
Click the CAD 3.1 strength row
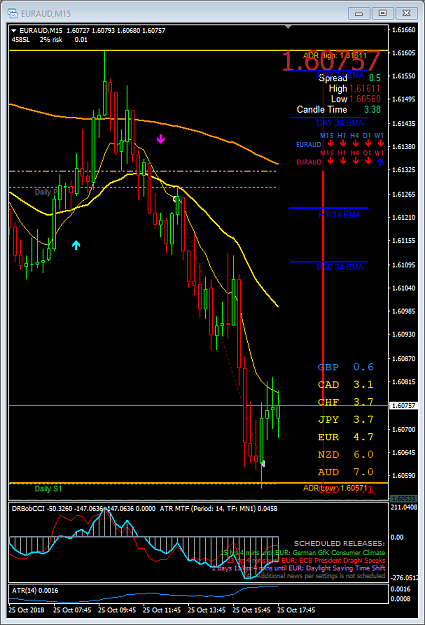coord(346,385)
